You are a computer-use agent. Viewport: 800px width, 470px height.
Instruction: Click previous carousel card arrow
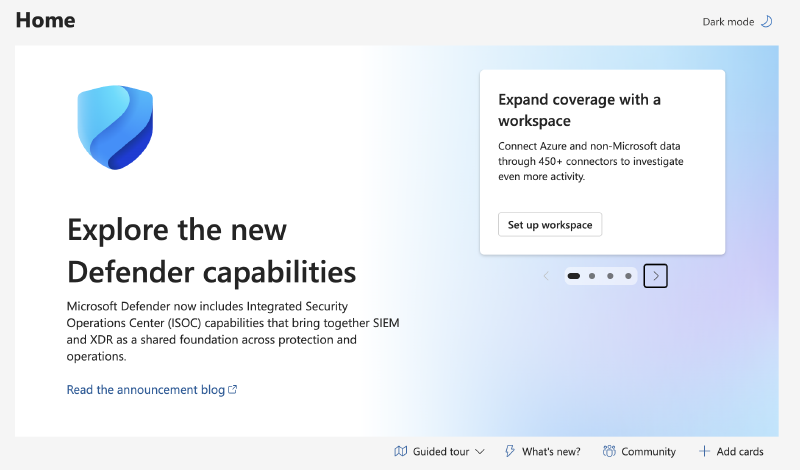(546, 276)
